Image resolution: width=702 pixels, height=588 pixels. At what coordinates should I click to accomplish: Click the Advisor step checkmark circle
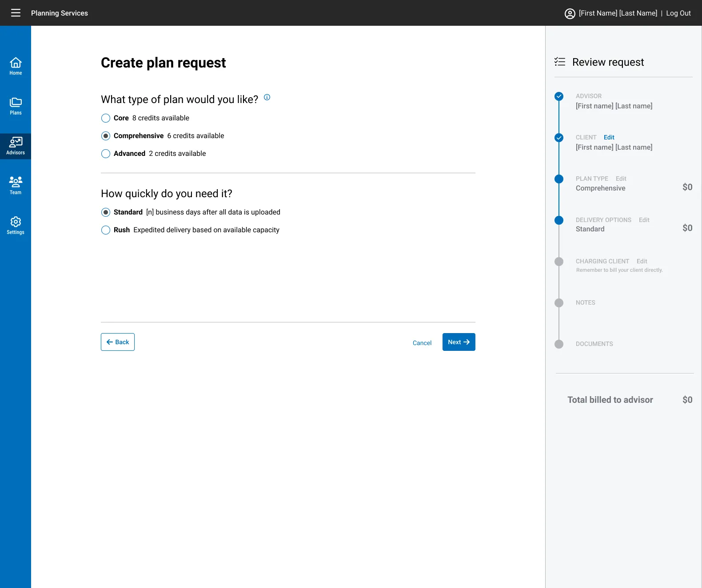pos(559,96)
